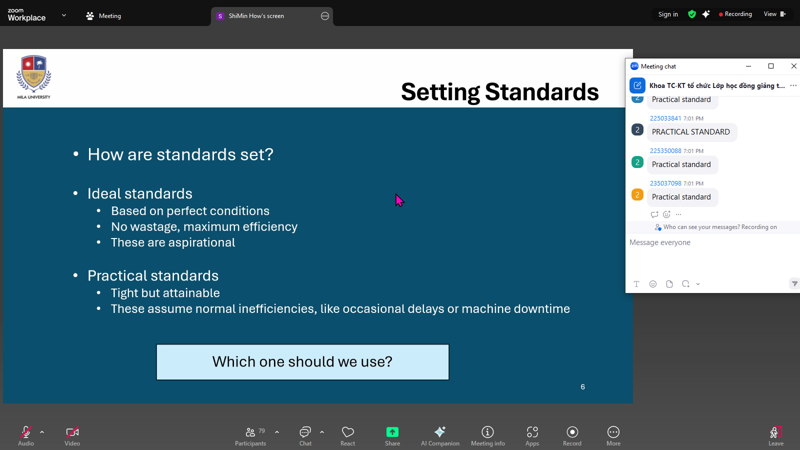Click the Sign in link
Image resolution: width=800 pixels, height=450 pixels.
(x=667, y=14)
